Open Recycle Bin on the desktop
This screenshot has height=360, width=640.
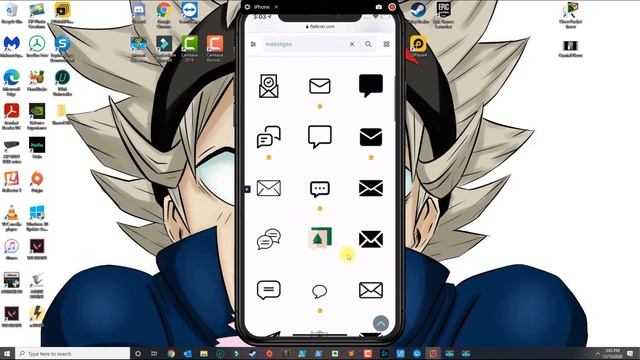(x=11, y=13)
